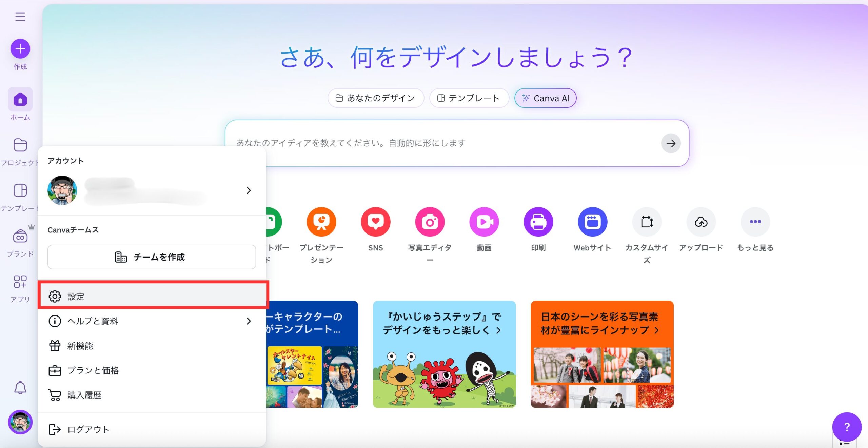Switch to あなたのデザイン tab
Screen dimensions: 868x448
click(x=376, y=98)
